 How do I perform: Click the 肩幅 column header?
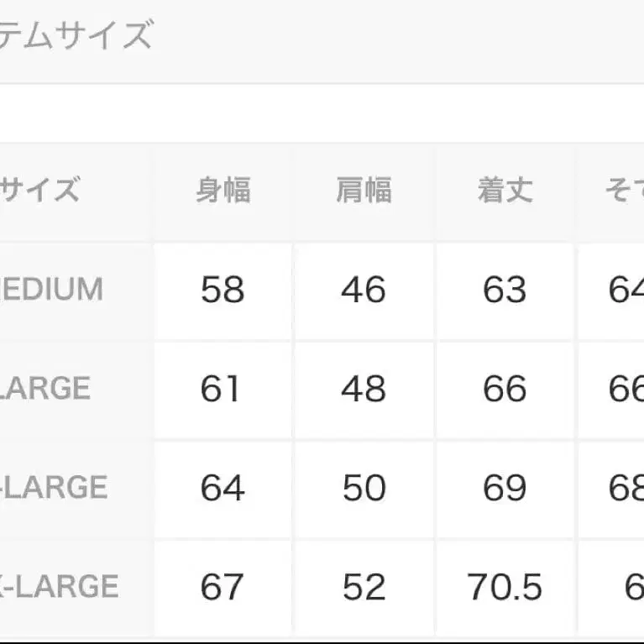(x=364, y=191)
